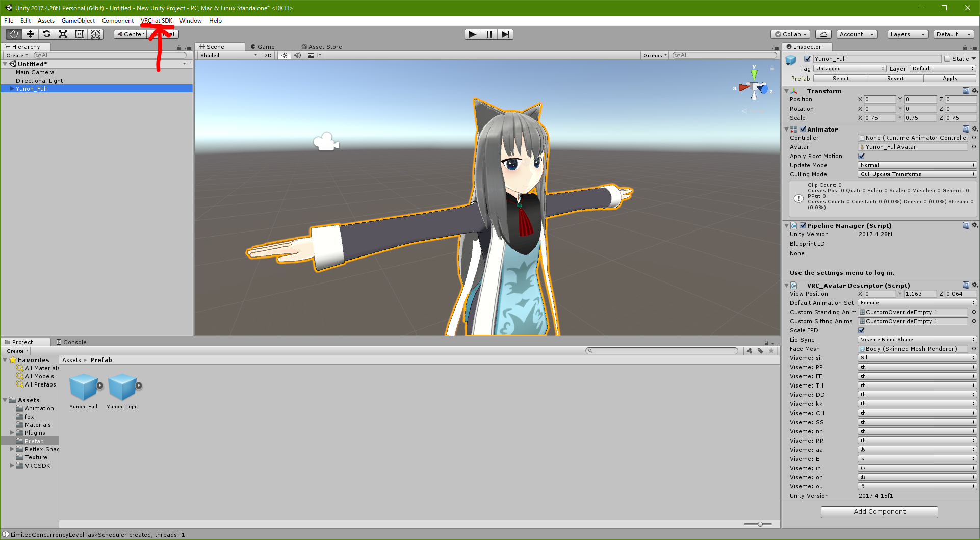Switch to the Console tab
This screenshot has height=540, width=980.
[x=71, y=342]
